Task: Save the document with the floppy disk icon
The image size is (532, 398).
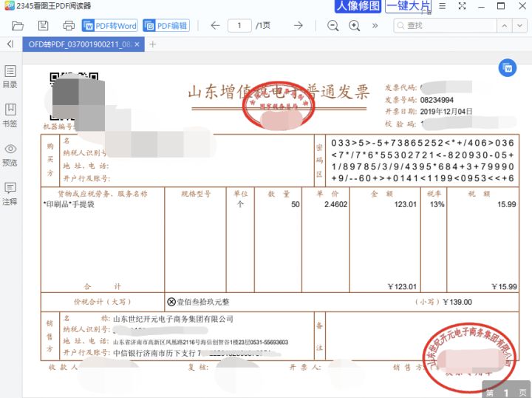Action: pos(43,25)
